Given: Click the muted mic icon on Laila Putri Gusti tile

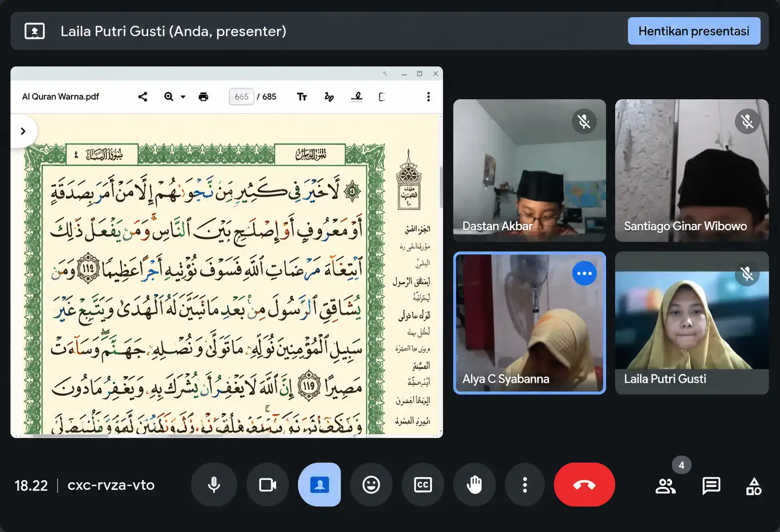Looking at the screenshot, I should [747, 274].
